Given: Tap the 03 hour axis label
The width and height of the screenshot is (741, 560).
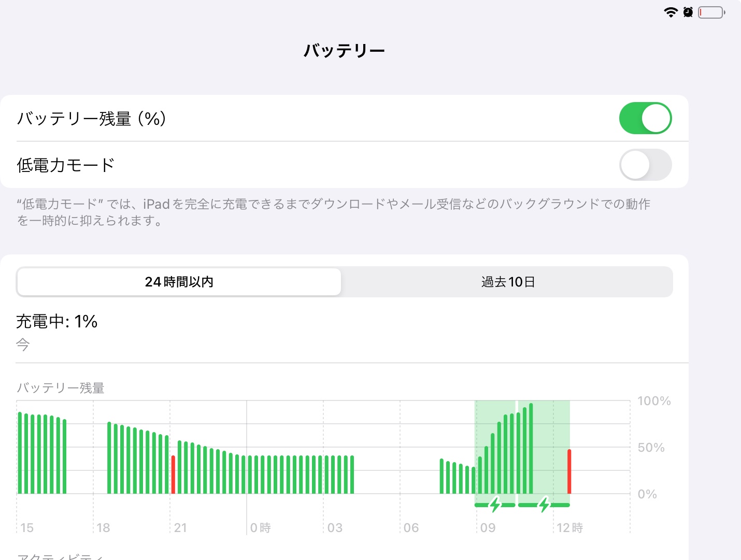Looking at the screenshot, I should [x=335, y=528].
